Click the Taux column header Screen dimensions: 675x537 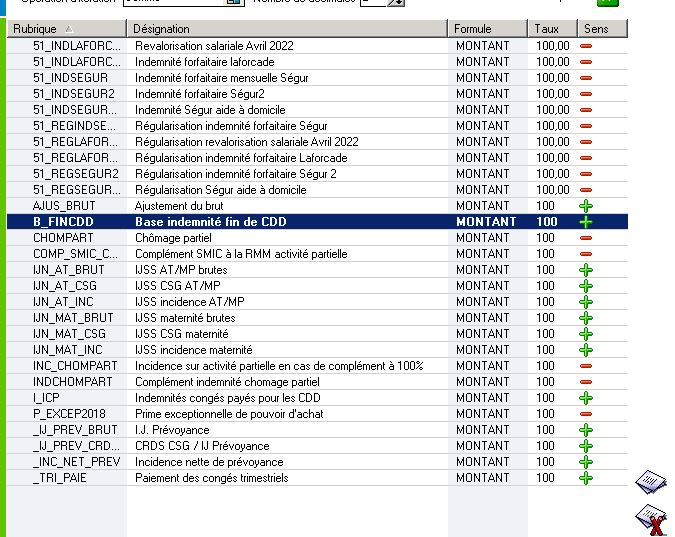(x=553, y=29)
